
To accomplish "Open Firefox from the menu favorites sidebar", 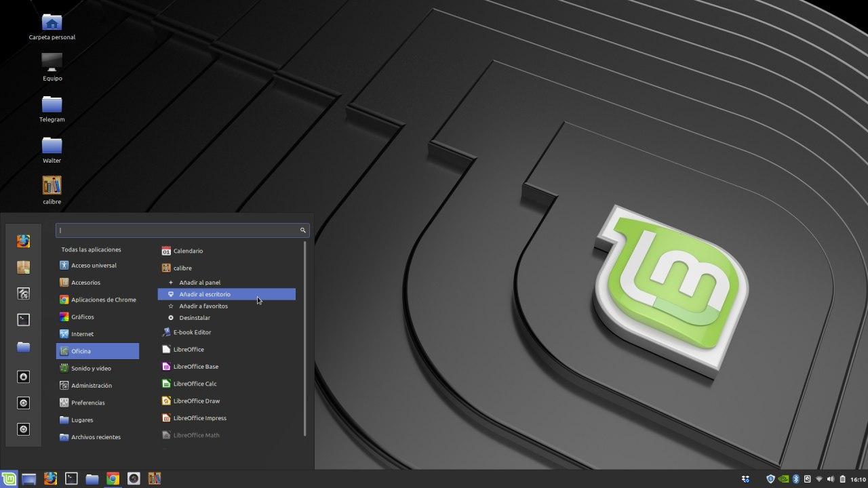I will [x=23, y=241].
